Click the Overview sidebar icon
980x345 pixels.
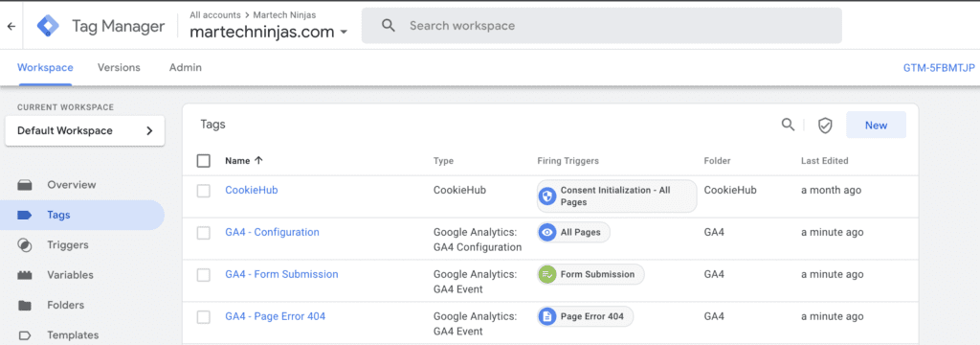24,185
